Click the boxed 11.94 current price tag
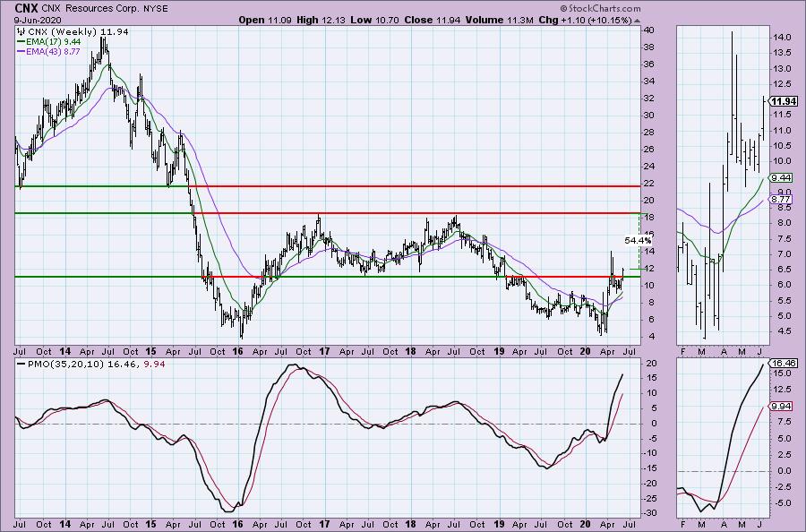Viewport: 806px width, 532px height. coord(784,101)
